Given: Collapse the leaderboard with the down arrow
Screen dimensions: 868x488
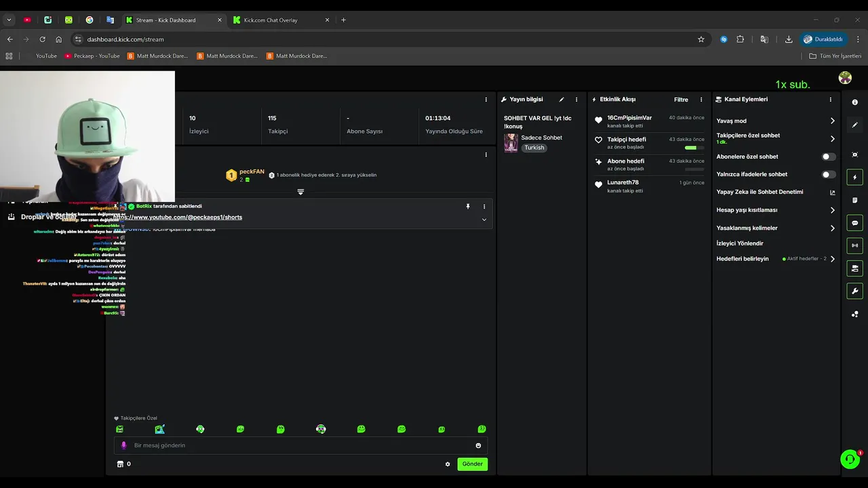Looking at the screenshot, I should (300, 192).
